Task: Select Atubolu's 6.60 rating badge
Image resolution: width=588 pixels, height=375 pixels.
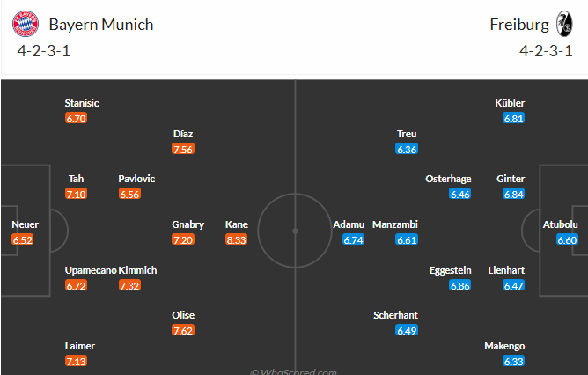Action: [567, 239]
